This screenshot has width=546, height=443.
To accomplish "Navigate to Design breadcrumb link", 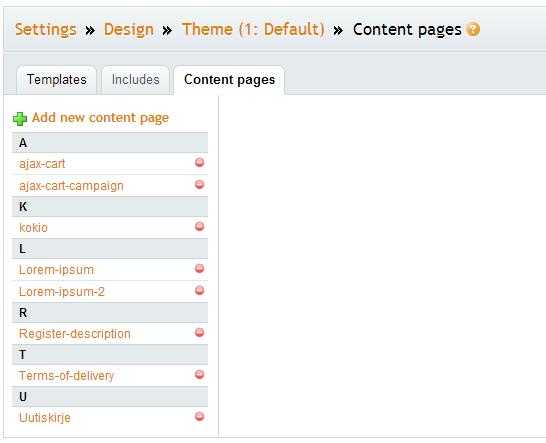I will click(x=128, y=29).
